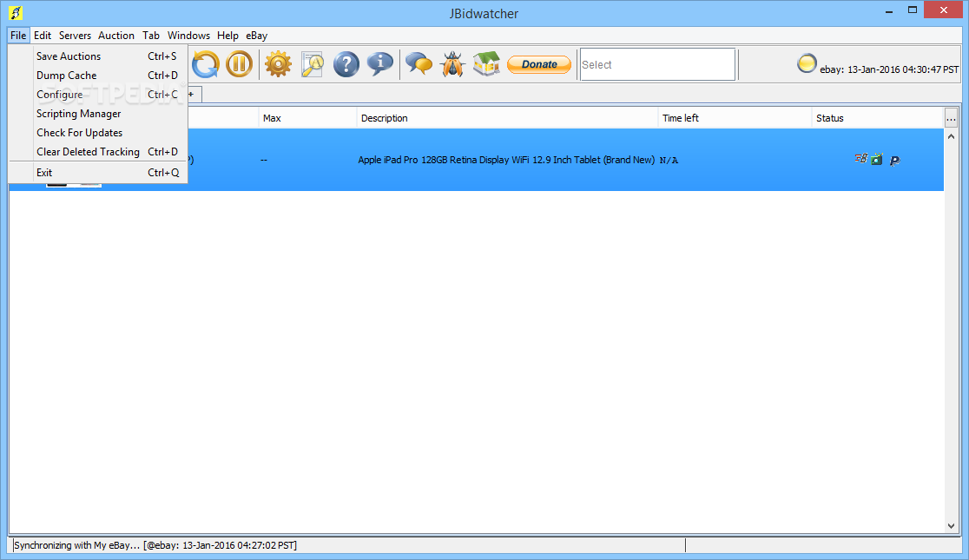Click the JBidwatcher title bar app icon

[x=16, y=12]
